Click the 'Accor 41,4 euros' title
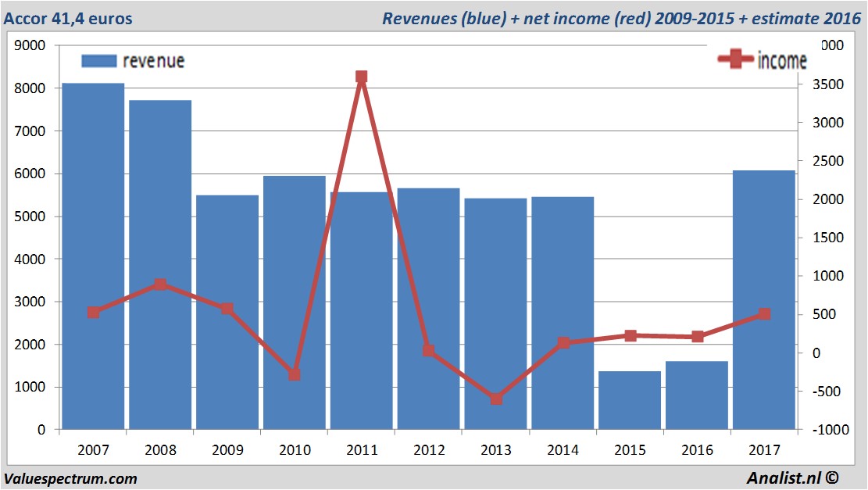Screen dimensions: 868x490 click(69, 18)
